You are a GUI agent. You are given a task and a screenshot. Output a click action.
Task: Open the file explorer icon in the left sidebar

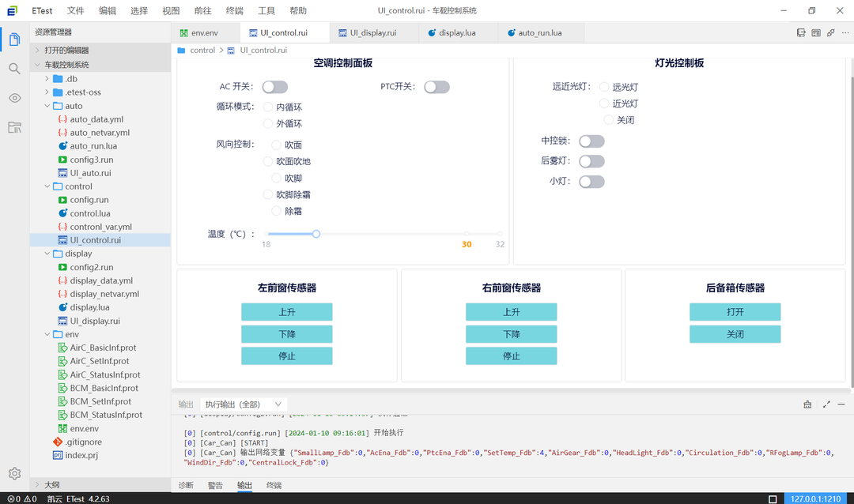13,37
